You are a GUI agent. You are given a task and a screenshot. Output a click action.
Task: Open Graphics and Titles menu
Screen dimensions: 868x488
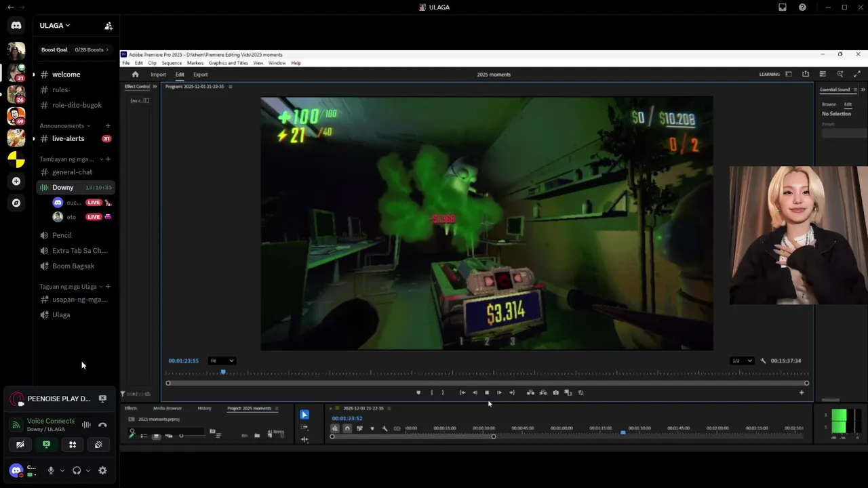[x=229, y=63]
